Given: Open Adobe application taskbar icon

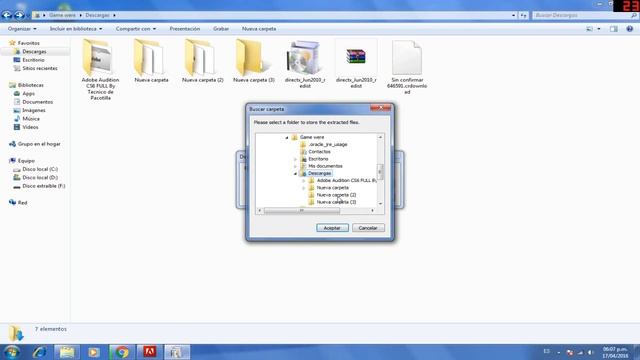Looking at the screenshot, I should (149, 352).
